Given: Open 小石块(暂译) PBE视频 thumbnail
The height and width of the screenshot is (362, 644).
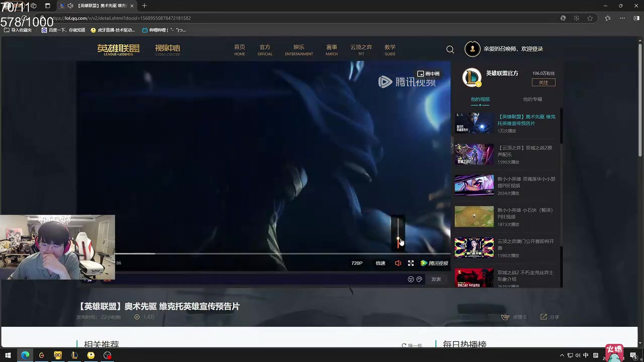Looking at the screenshot, I should (x=474, y=216).
